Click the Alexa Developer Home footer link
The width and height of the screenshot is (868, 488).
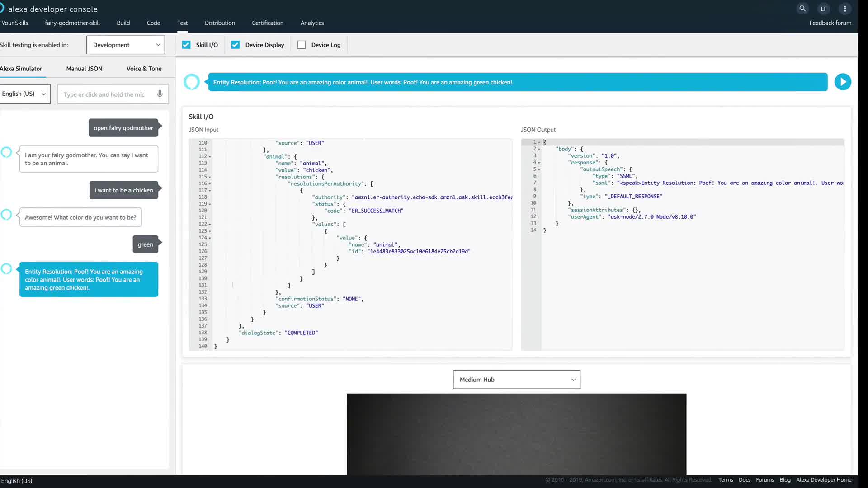pos(823,480)
